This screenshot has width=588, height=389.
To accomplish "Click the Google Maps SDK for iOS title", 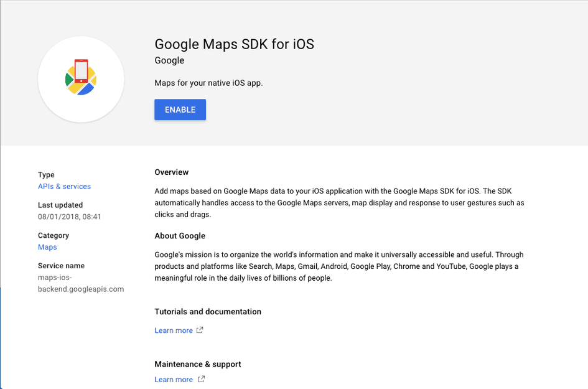I will click(234, 44).
